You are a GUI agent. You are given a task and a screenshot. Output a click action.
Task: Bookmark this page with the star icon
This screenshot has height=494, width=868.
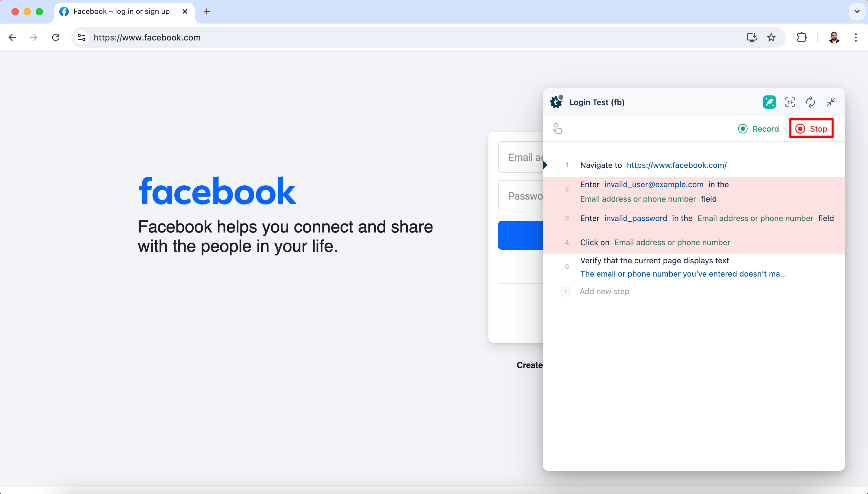click(x=771, y=37)
